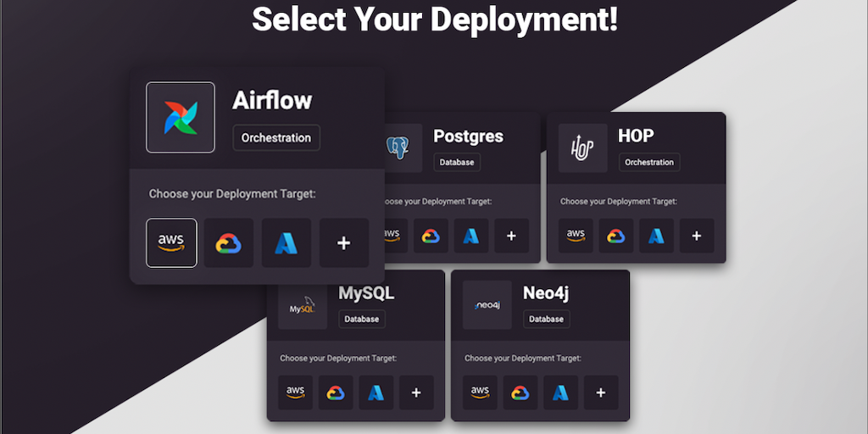Add a target on MySQL card

[416, 392]
